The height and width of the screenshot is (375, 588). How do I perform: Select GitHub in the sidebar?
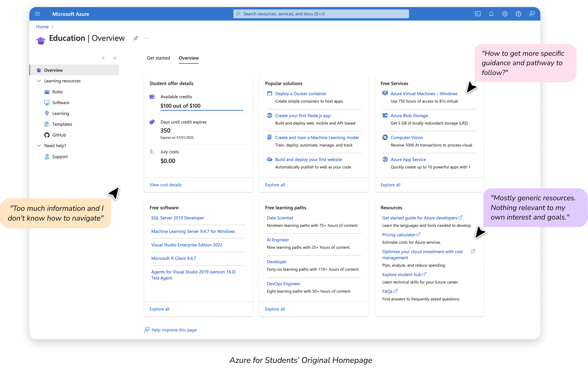pyautogui.click(x=59, y=135)
